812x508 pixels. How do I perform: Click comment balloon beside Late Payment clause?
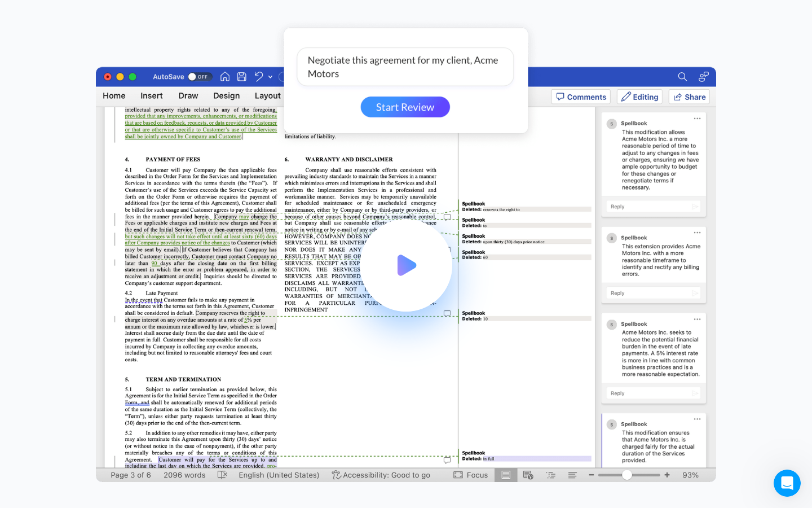[447, 313]
